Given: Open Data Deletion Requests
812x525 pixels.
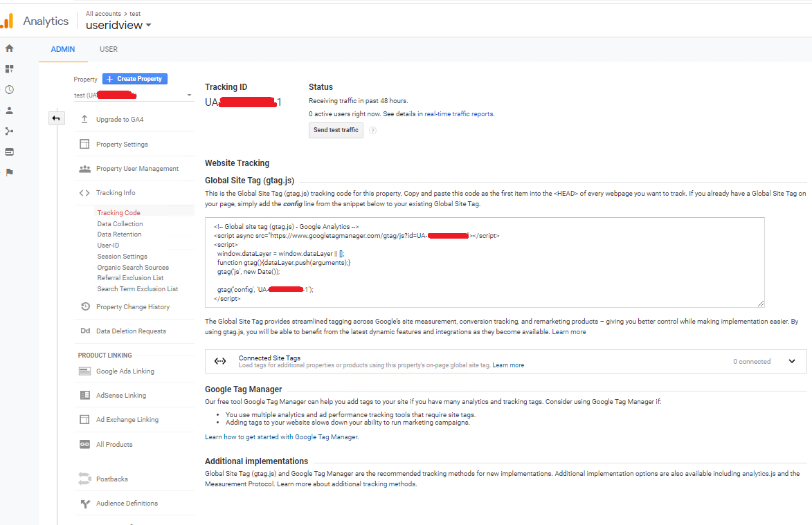Looking at the screenshot, I should [131, 331].
